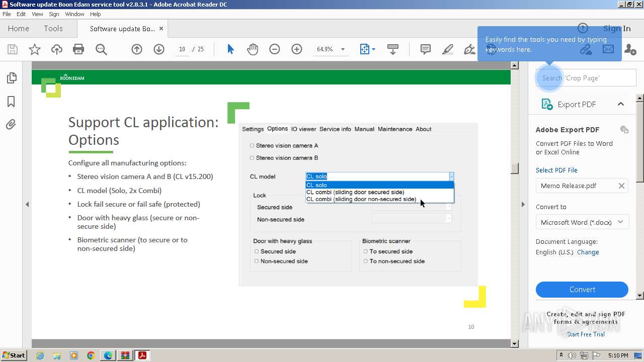Select the Highlight text tool
Screen dimensions: 644x362
[x=447, y=49]
